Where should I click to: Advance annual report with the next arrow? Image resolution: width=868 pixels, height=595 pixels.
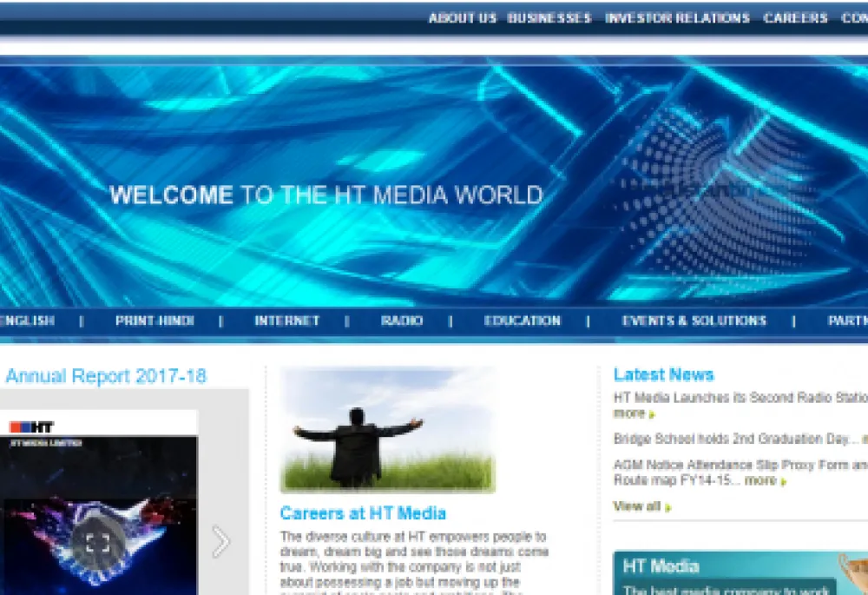220,540
